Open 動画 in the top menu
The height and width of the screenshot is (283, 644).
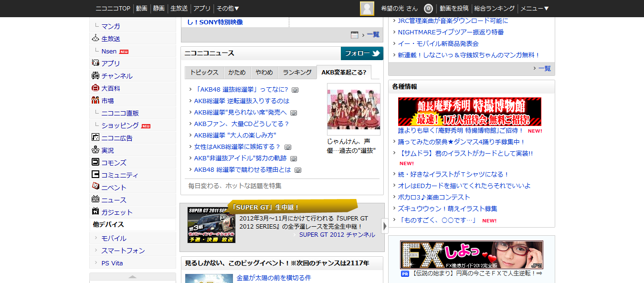coord(141,9)
